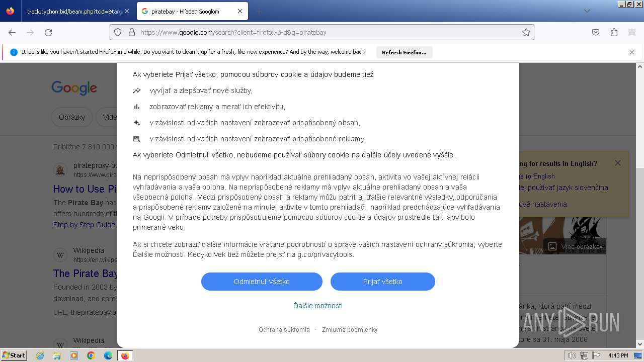Open the network tray icon
Viewport: 644px width, 362px height.
coord(584,355)
